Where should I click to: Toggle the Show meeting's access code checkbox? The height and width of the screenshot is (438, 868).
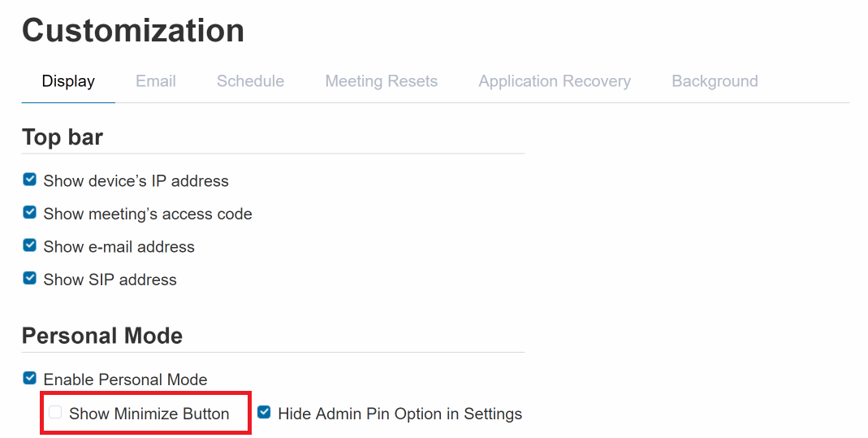30,213
